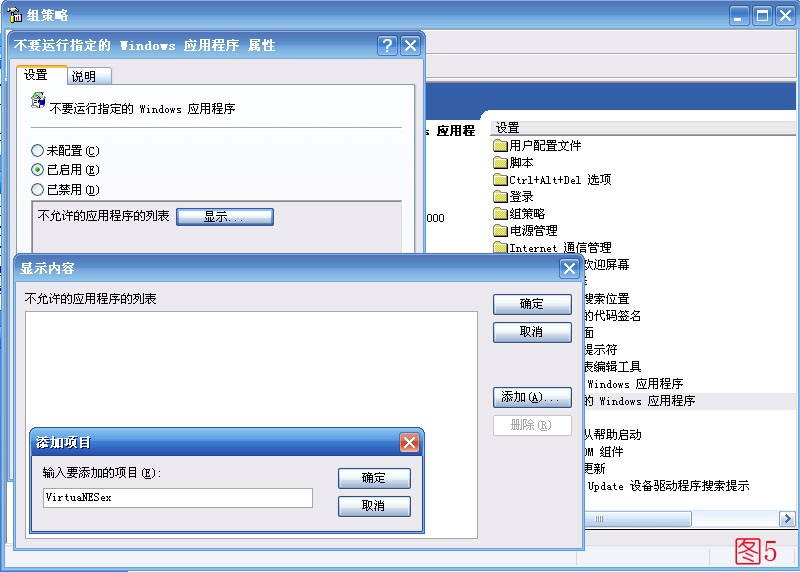Open the Internet 通信管理 folder
This screenshot has height=572, width=800.
[559, 248]
